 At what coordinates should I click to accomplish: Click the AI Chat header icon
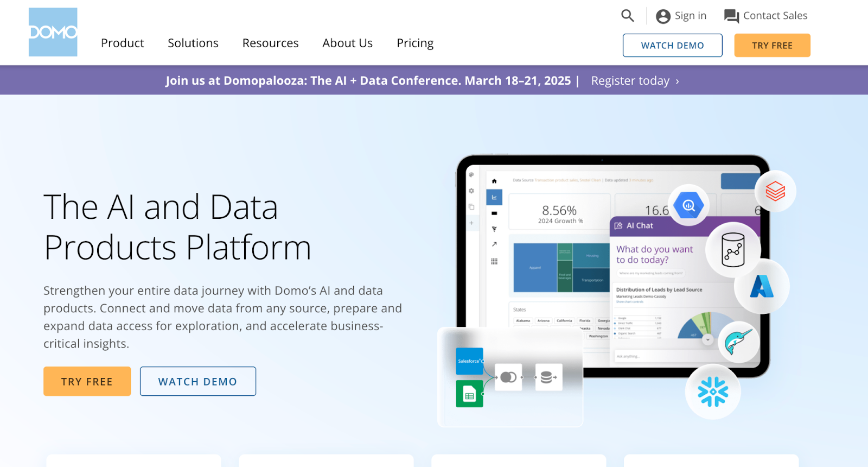click(x=618, y=225)
